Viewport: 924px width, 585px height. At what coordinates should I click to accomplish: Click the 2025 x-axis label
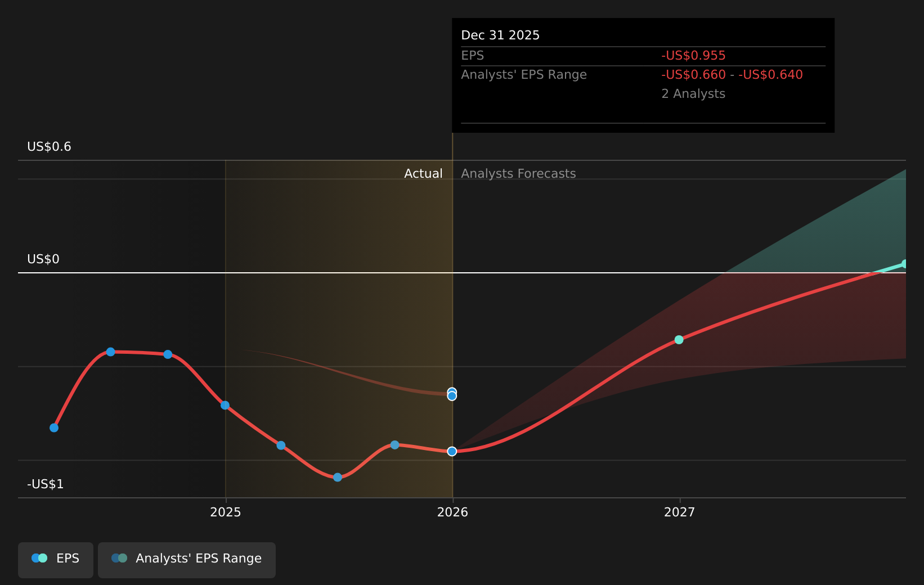click(225, 512)
